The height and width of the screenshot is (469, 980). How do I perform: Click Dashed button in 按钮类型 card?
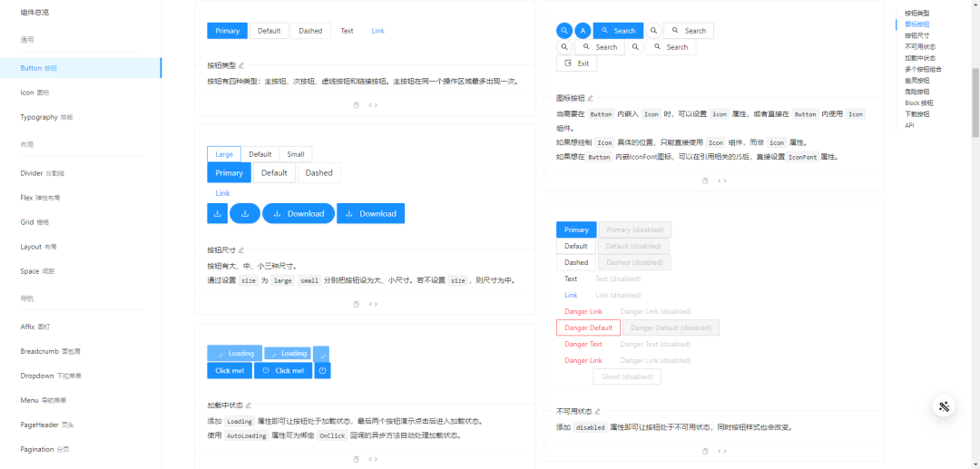(310, 31)
